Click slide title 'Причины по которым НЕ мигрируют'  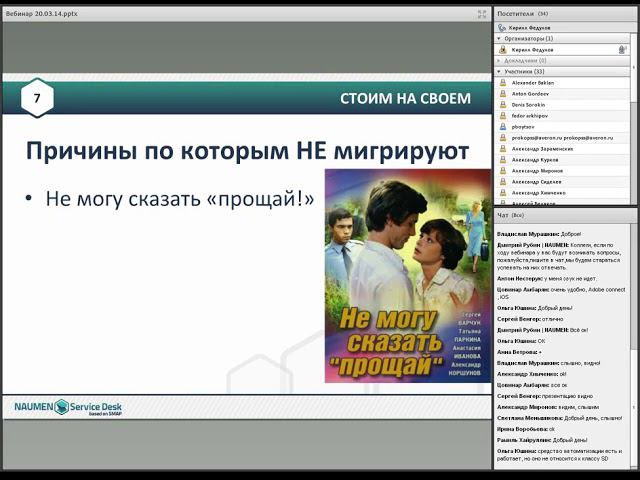tap(247, 151)
